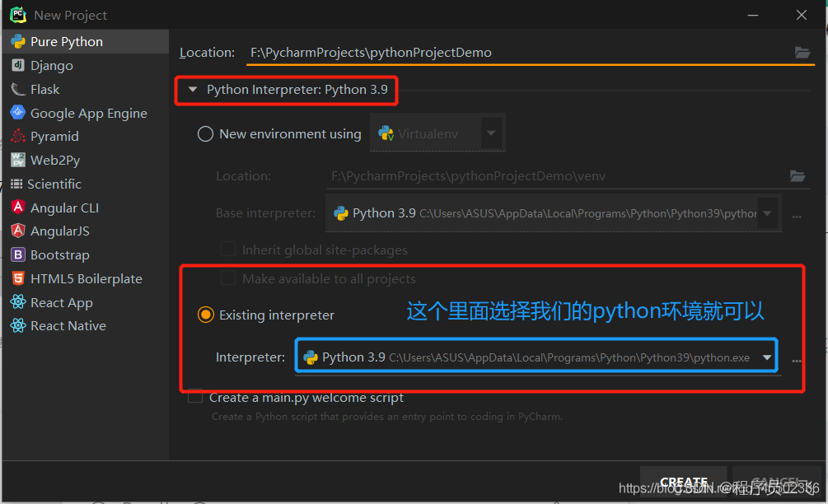
Task: Click the React Native atom icon
Action: coord(18,325)
